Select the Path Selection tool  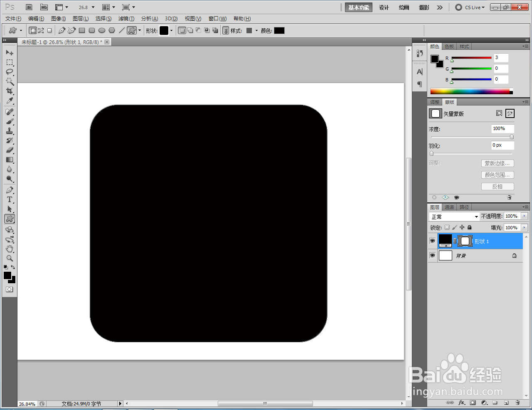coord(10,209)
